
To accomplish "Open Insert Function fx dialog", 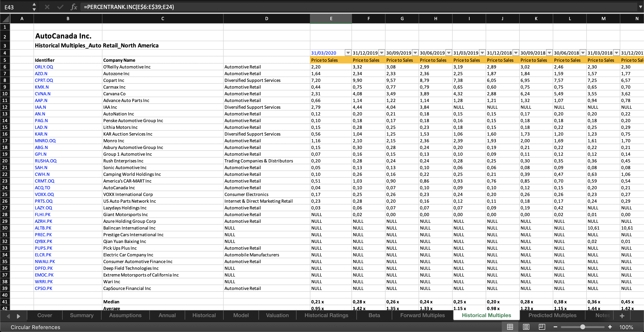I will pyautogui.click(x=74, y=7).
